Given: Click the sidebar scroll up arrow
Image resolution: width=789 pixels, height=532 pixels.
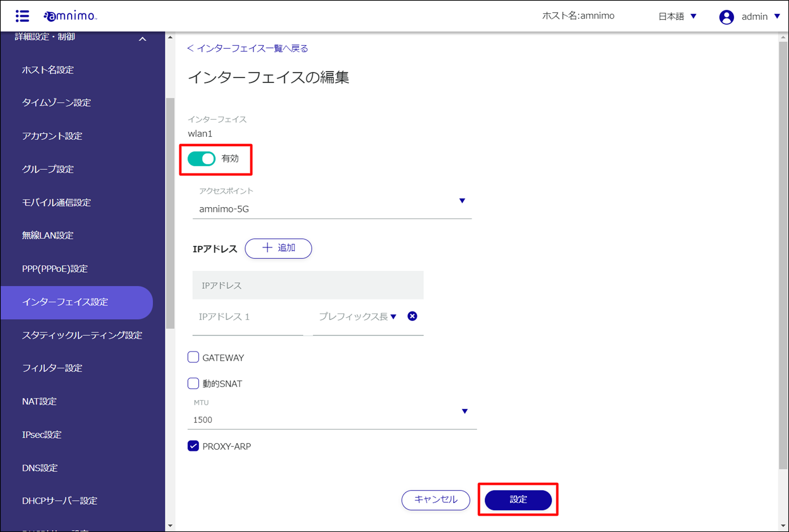Looking at the screenshot, I should [x=170, y=37].
